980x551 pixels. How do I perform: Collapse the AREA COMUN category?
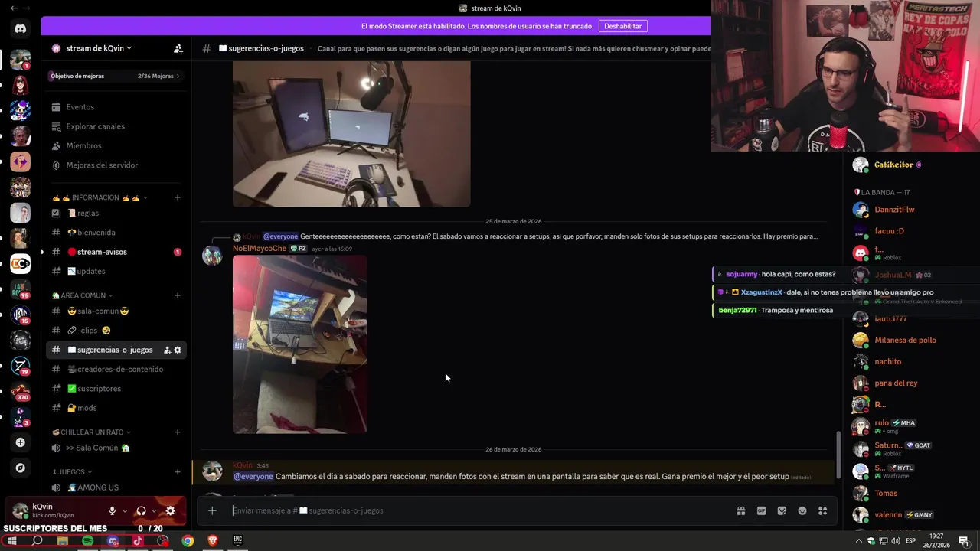pos(83,295)
